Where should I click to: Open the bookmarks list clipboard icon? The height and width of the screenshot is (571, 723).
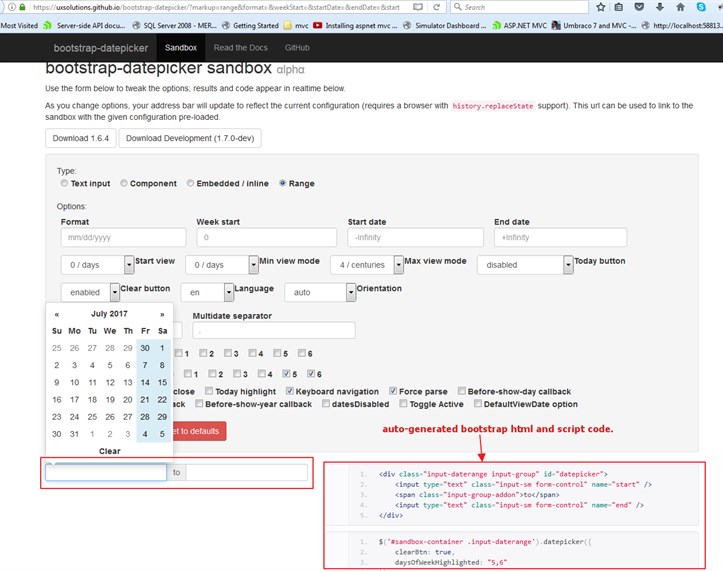pos(619,7)
